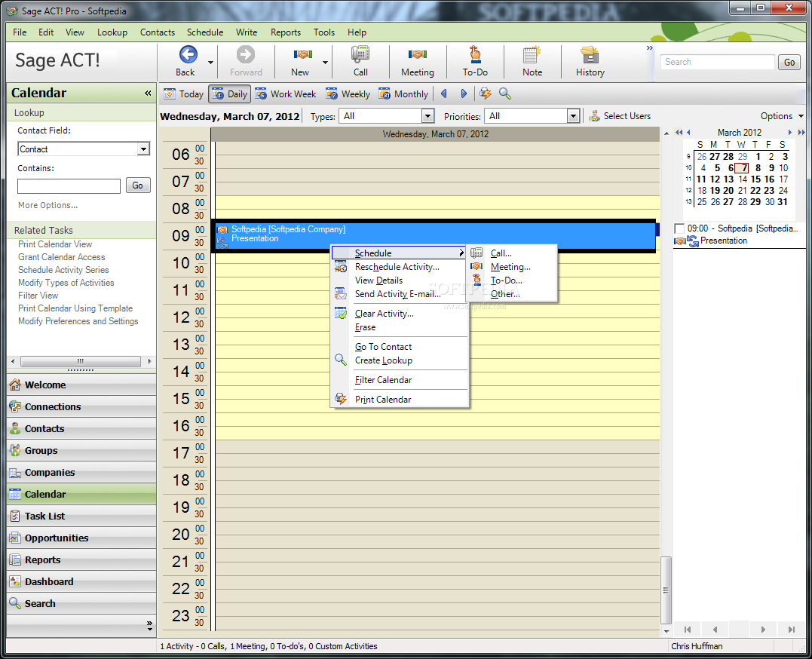
Task: Click Go button under Contains field
Action: pos(138,185)
